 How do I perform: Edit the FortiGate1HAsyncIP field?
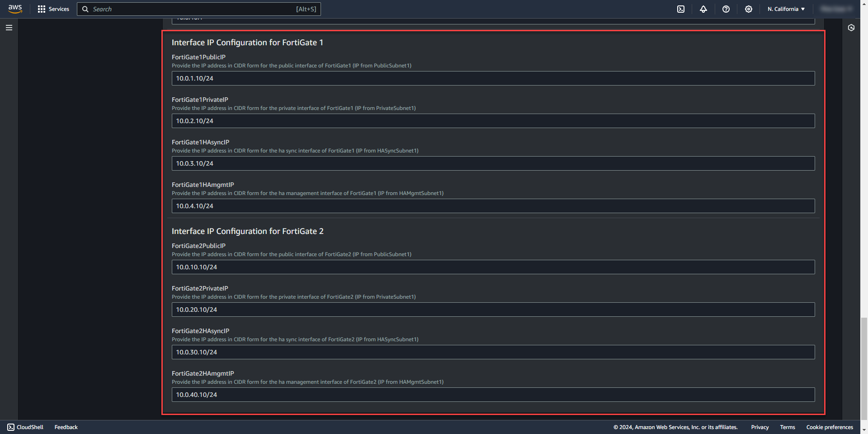493,163
